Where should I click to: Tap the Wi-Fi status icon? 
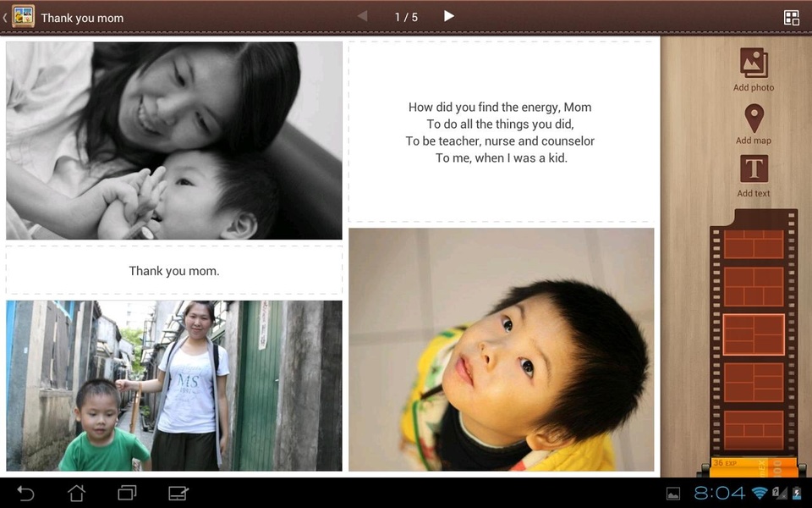coord(760,493)
